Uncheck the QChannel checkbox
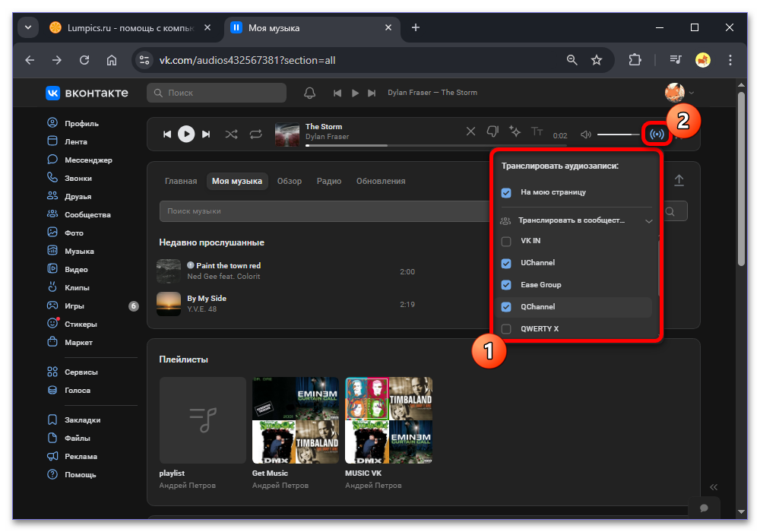 click(506, 307)
